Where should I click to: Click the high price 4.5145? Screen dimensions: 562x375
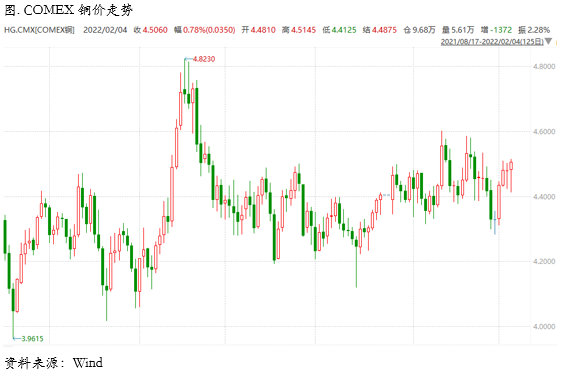click(303, 30)
